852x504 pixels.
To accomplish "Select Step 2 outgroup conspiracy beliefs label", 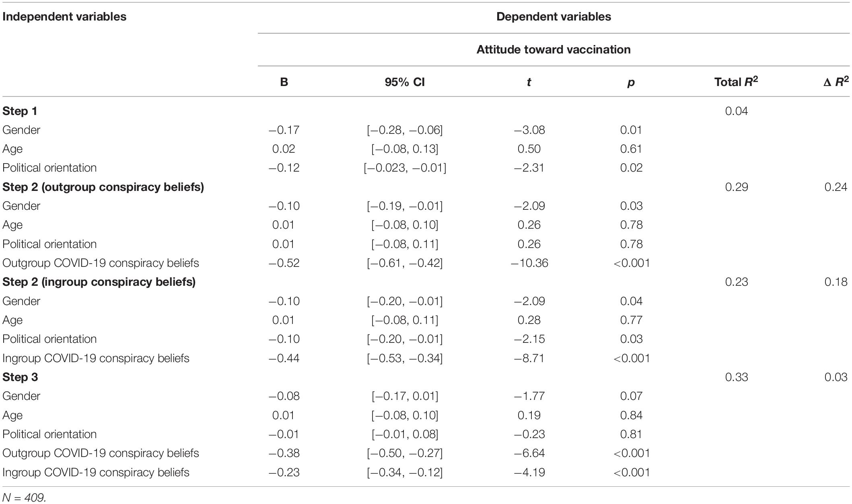I will click(103, 187).
